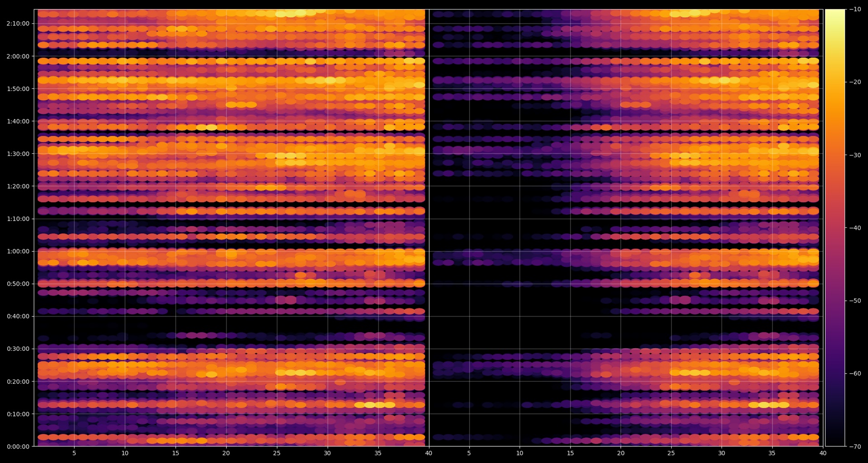Click x-axis label 35 under left heatmap

[x=378, y=453]
